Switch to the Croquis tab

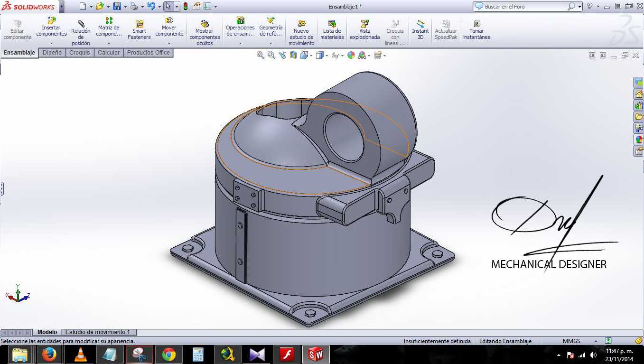point(79,53)
